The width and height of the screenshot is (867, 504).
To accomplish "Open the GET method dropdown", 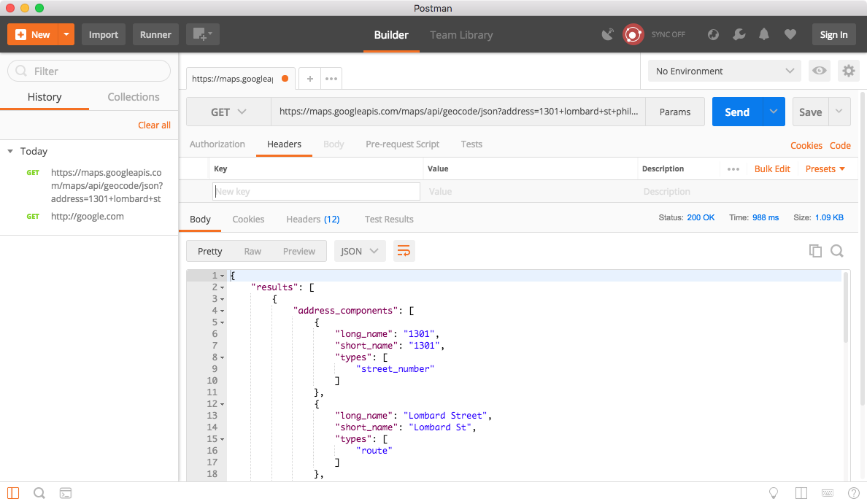I will pyautogui.click(x=228, y=112).
